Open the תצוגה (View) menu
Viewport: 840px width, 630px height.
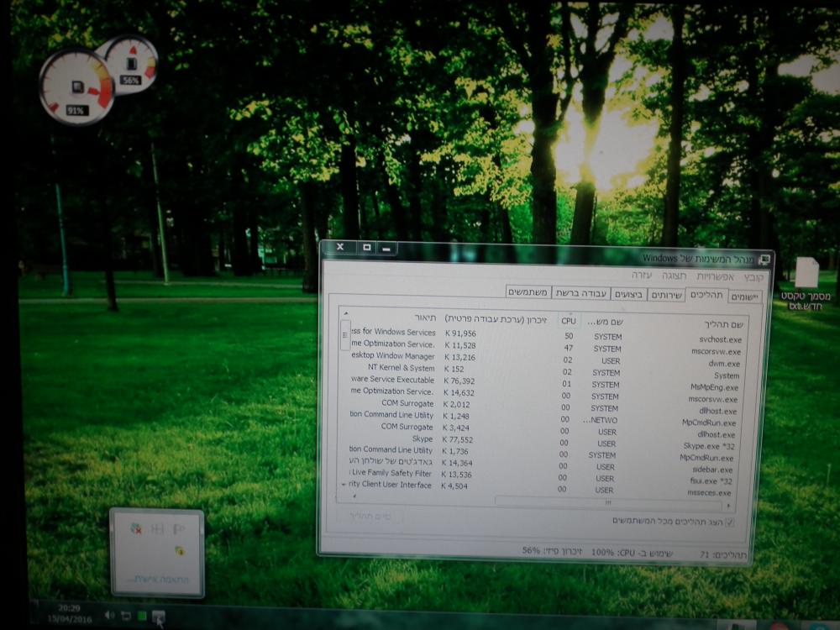[674, 276]
